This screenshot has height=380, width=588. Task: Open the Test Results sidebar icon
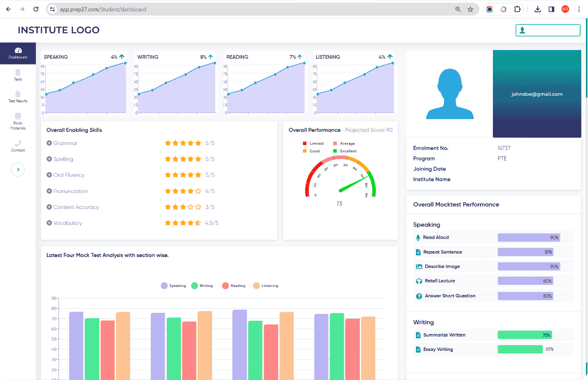tap(18, 94)
